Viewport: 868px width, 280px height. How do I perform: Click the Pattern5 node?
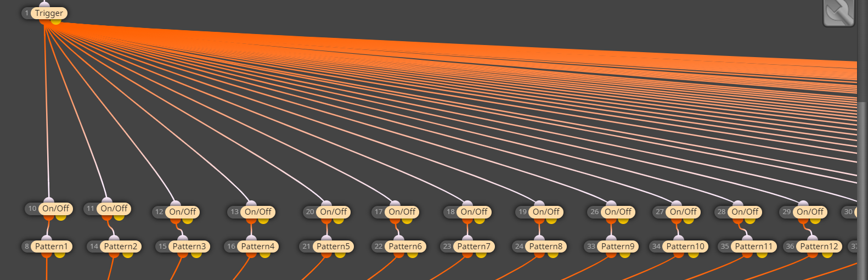tap(333, 247)
